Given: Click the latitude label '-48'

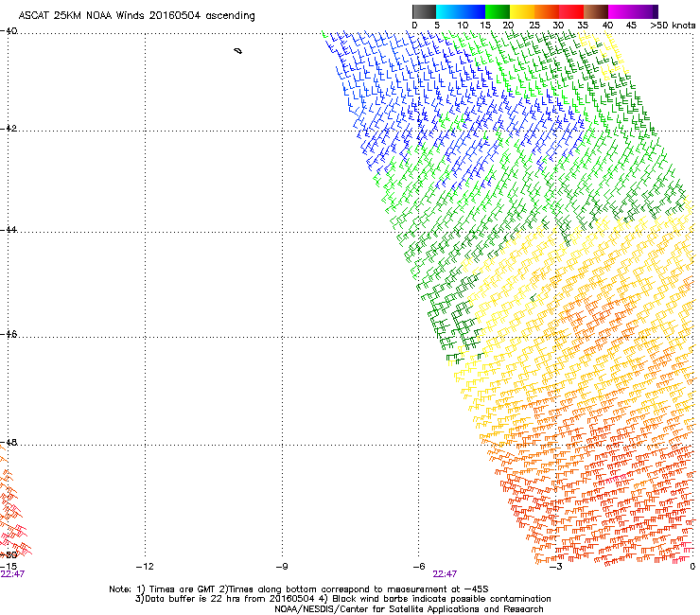Looking at the screenshot, I should [9, 442].
